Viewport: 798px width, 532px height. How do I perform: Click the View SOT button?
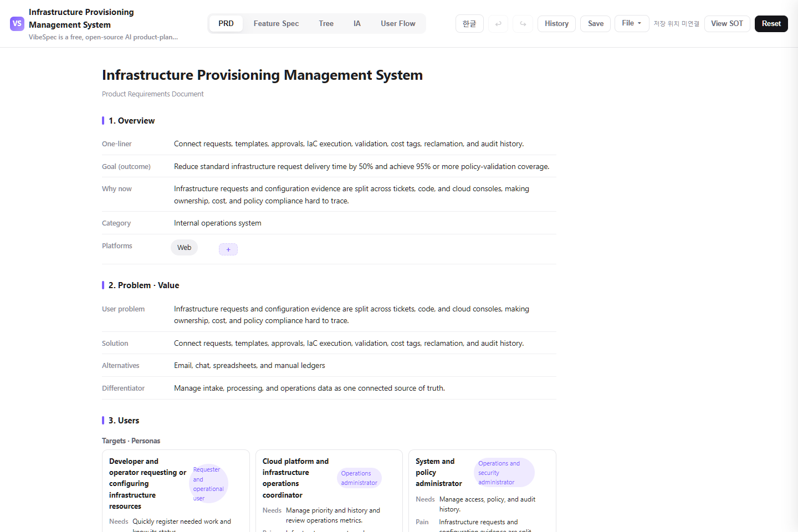(727, 24)
